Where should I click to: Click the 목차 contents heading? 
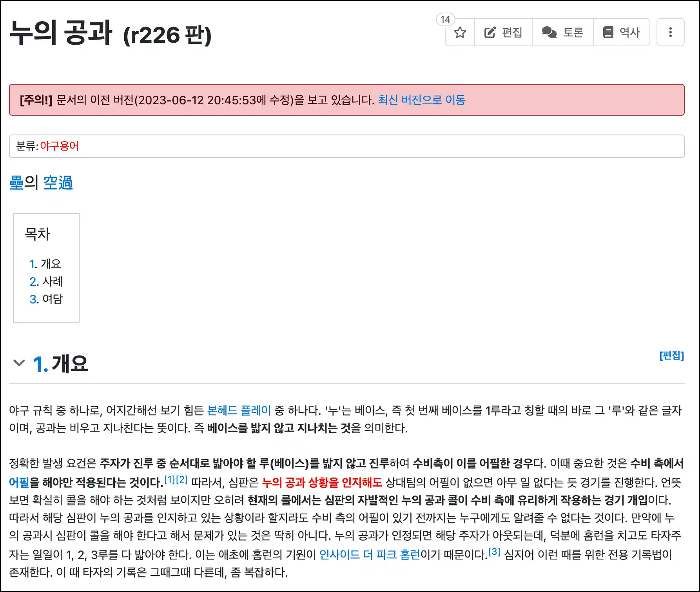pyautogui.click(x=38, y=234)
